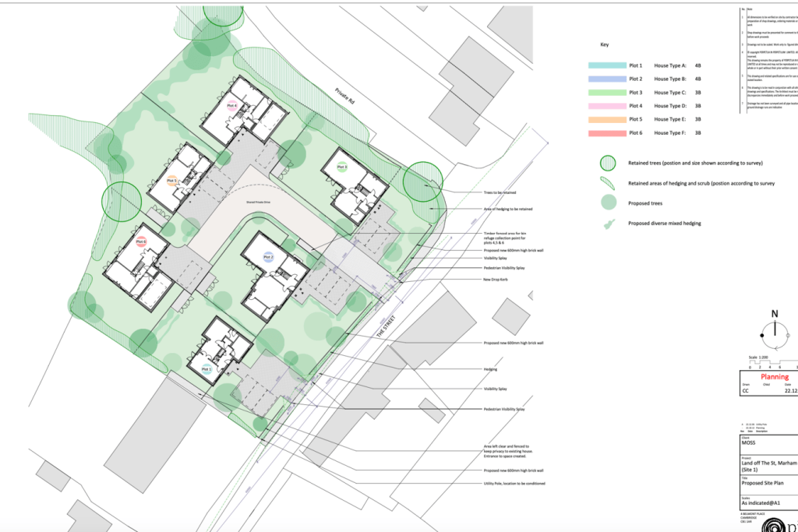Click the Plot 2 marker on plan
Image resolution: width=798 pixels, height=532 pixels.
(268, 256)
